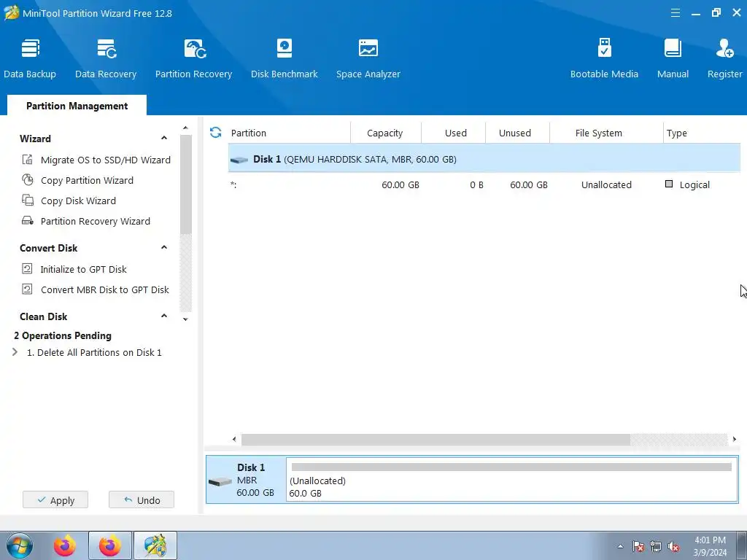
Task: Switch to the second Firefox taskbar window
Action: pyautogui.click(x=110, y=545)
